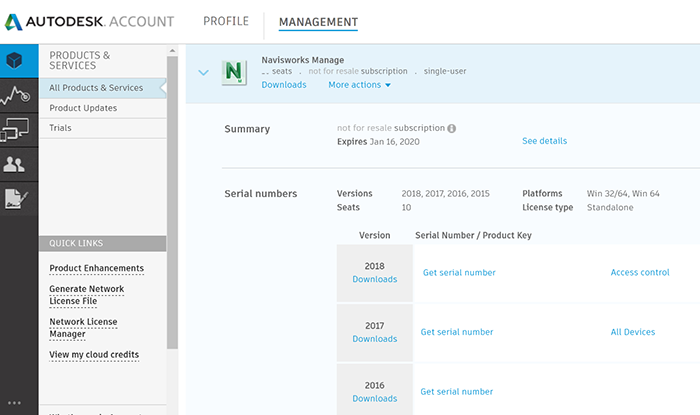This screenshot has width=700, height=415.
Task: Open the usage reporting graph icon
Action: (15, 95)
